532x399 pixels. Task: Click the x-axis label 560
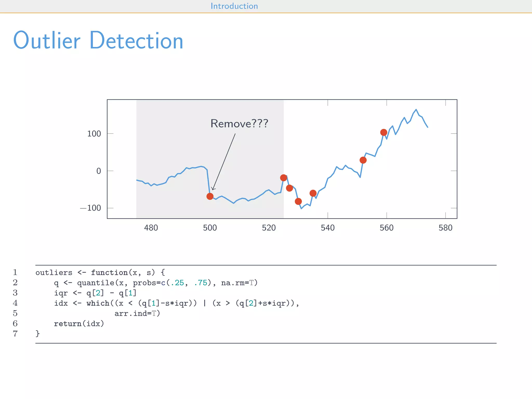point(387,228)
